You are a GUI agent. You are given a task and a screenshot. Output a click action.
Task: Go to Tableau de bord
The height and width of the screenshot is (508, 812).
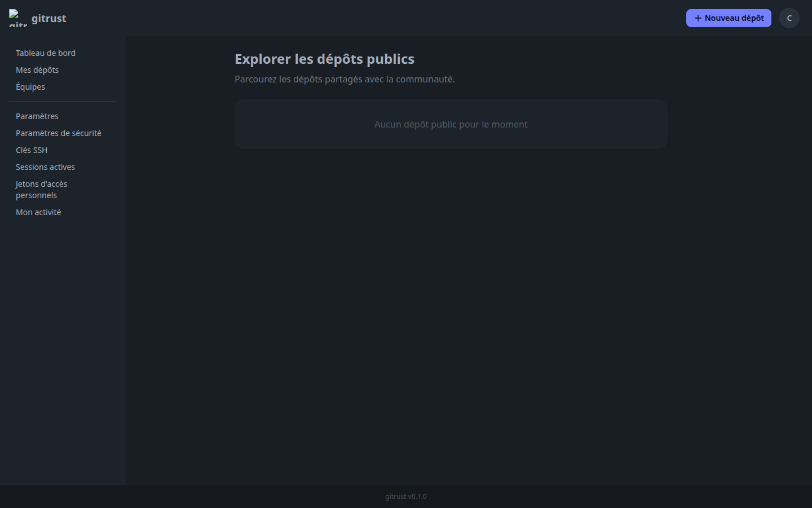tap(46, 53)
